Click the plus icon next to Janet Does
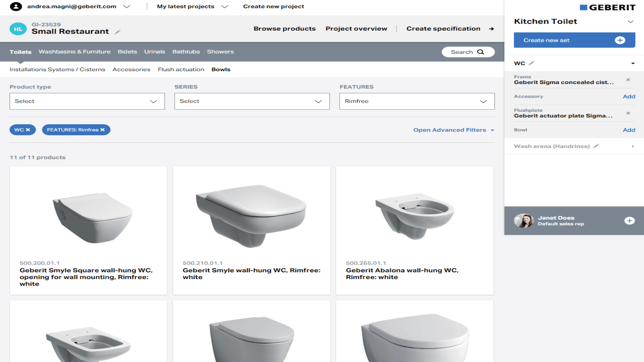Screen dimensions: 644x362 tap(629, 220)
